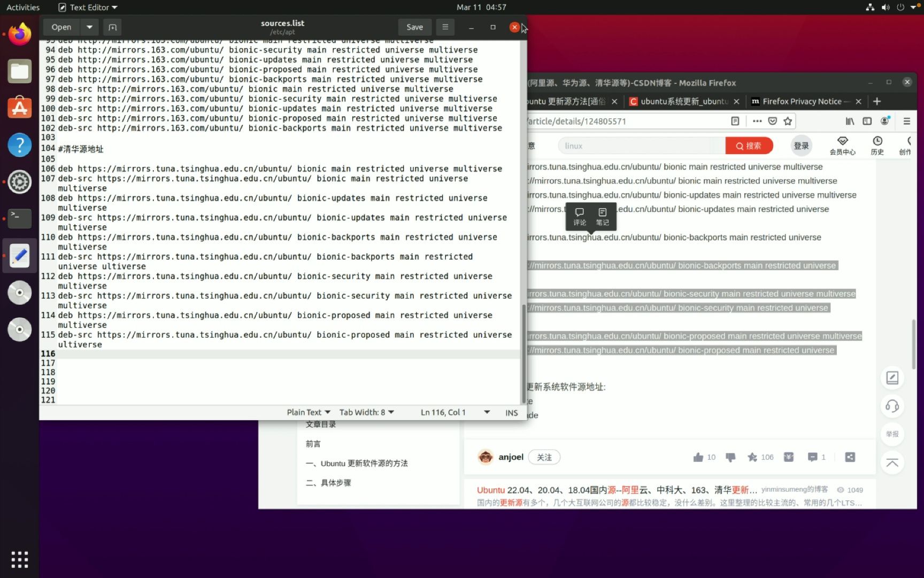Follow author anjoel with 关注 button
The image size is (924, 578).
coord(544,457)
